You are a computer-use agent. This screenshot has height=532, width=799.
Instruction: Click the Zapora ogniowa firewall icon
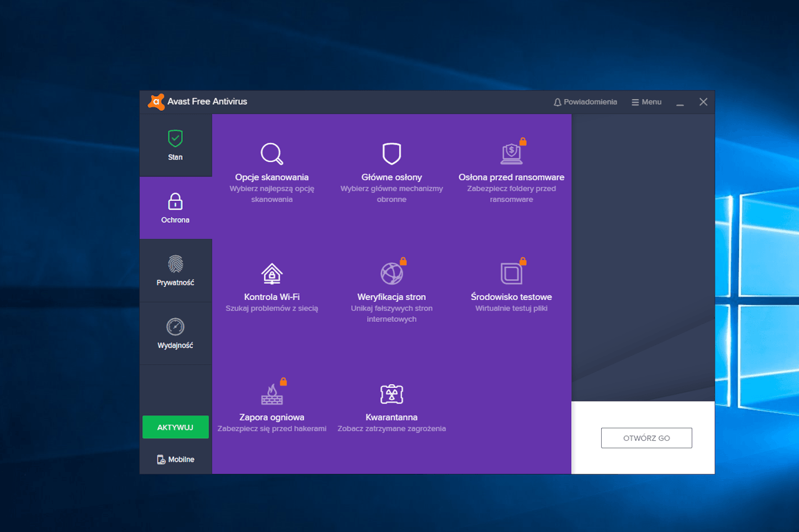pyautogui.click(x=272, y=394)
